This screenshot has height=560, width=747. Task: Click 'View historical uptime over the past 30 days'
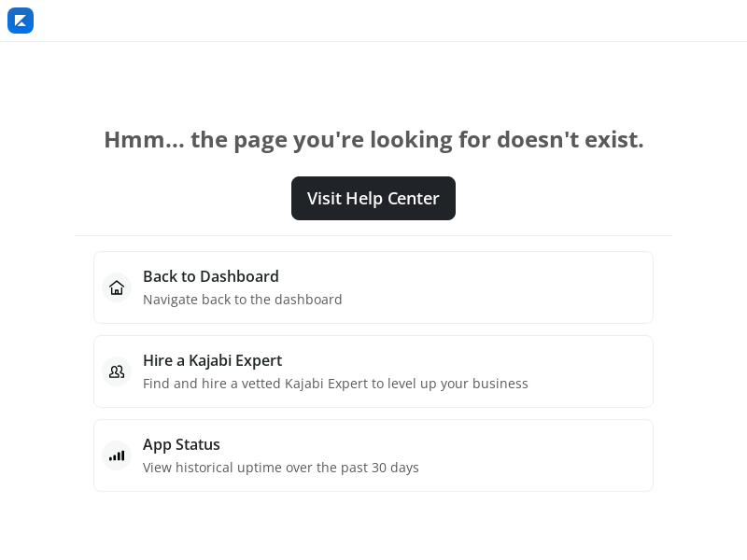(x=281, y=468)
